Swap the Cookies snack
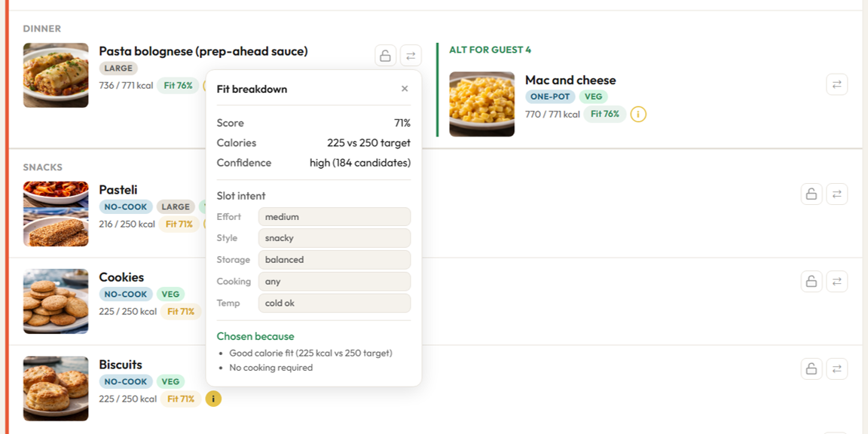 pos(836,282)
